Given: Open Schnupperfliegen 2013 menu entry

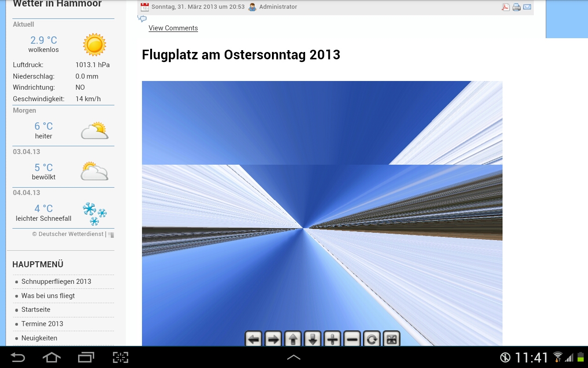Looking at the screenshot, I should (56, 282).
